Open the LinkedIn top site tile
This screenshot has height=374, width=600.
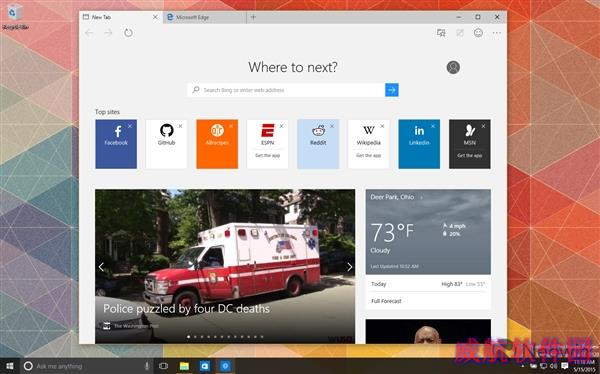(x=419, y=144)
